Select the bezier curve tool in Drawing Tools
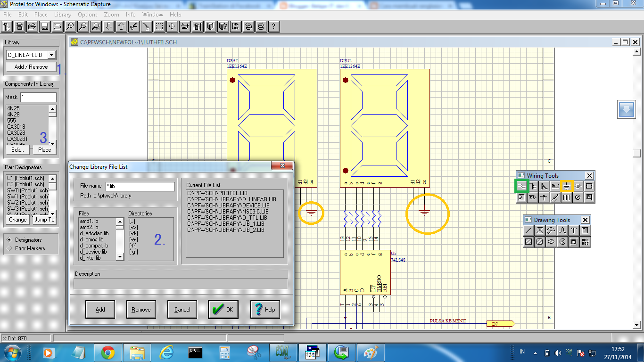 click(562, 230)
